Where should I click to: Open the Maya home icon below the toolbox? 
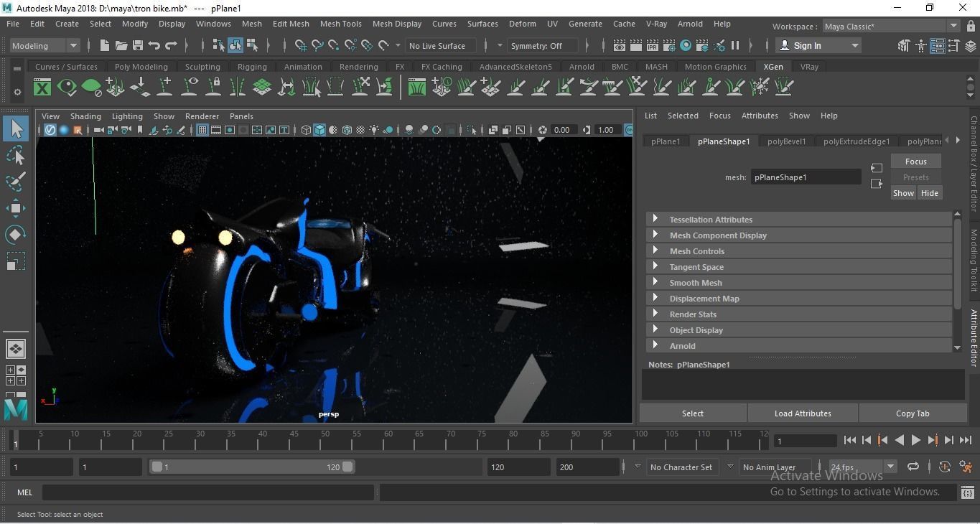click(16, 409)
